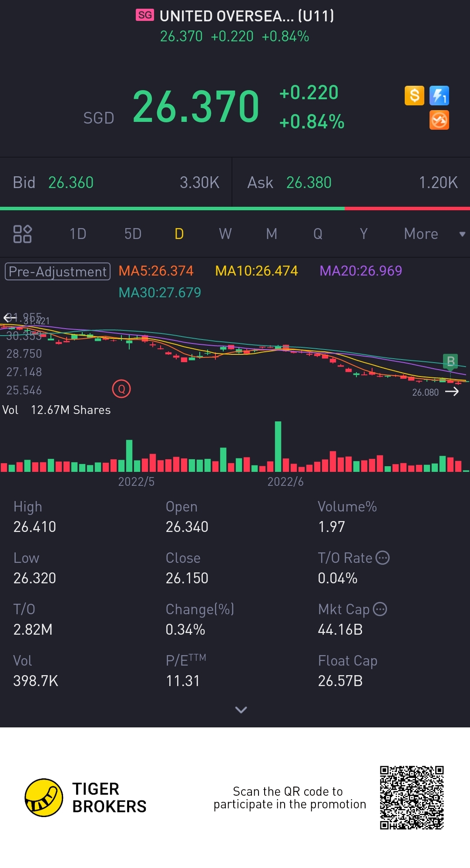The image size is (470, 868).
Task: Tap the UNITED OVERSEA... (U11) title
Action: [247, 16]
